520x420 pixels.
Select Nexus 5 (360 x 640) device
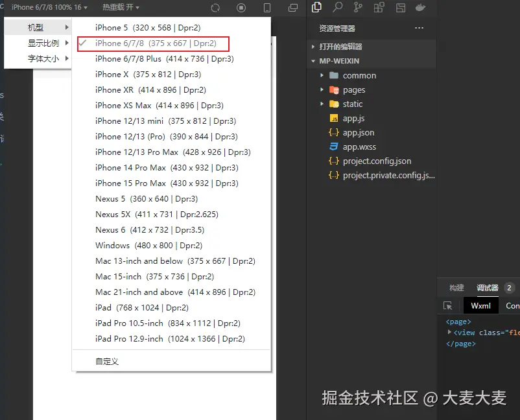click(171, 199)
